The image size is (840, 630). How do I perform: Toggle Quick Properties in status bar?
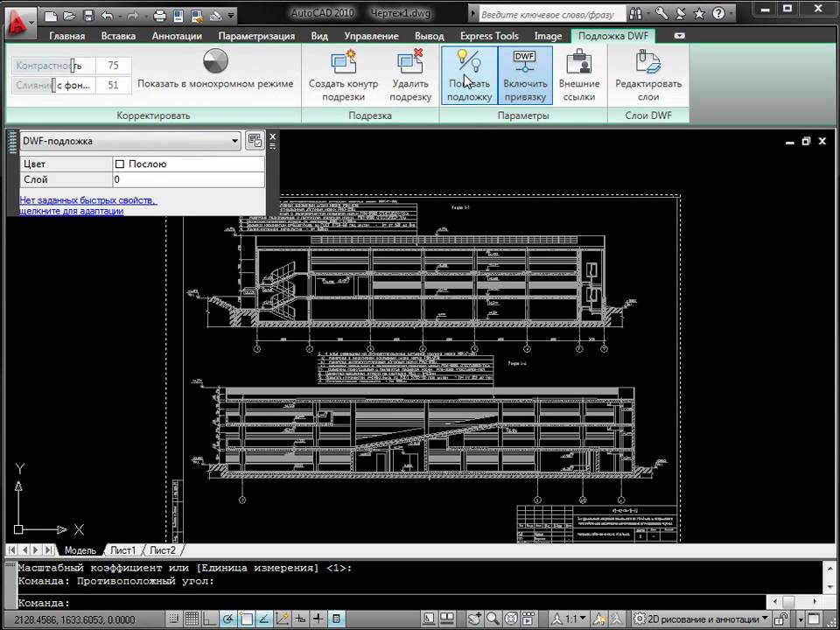point(336,619)
